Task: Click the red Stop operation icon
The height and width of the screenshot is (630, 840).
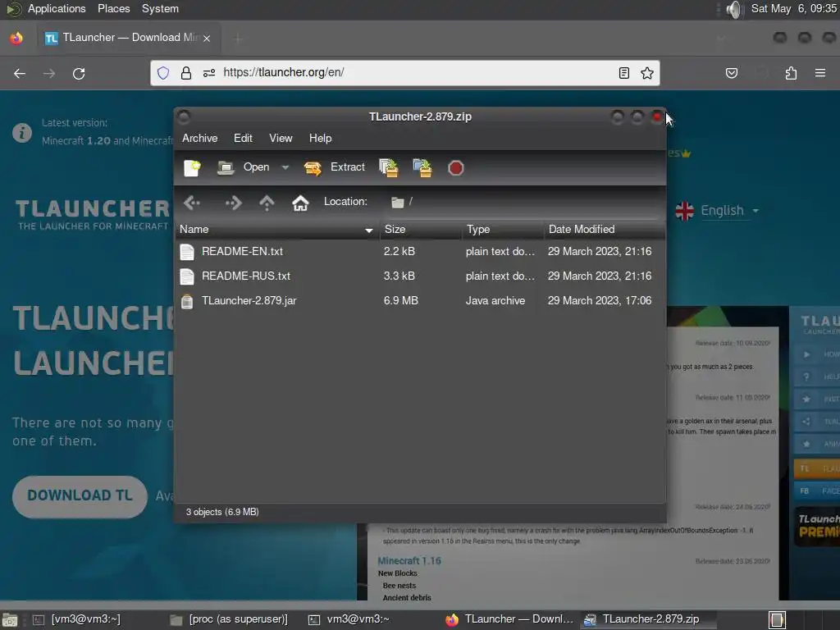Action: [455, 168]
